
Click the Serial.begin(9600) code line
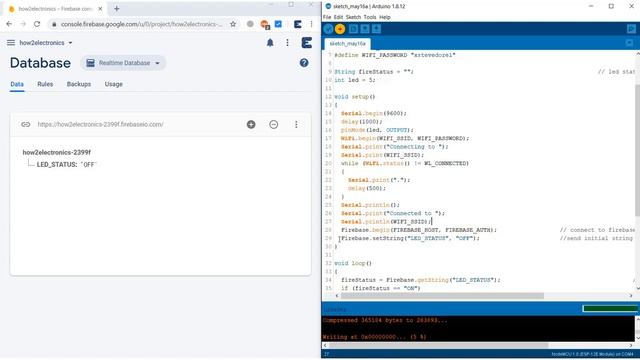374,113
